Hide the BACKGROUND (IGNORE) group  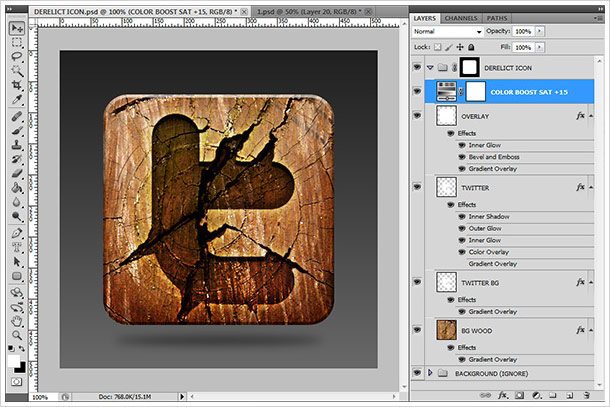417,372
